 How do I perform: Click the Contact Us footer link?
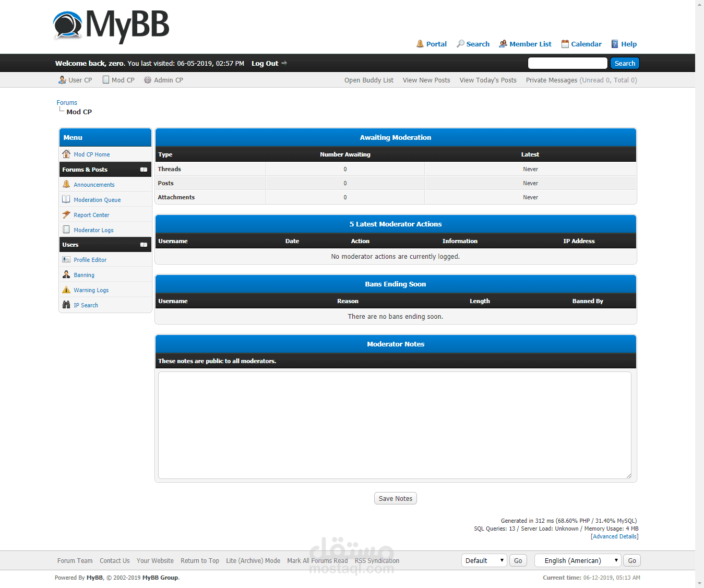[115, 561]
